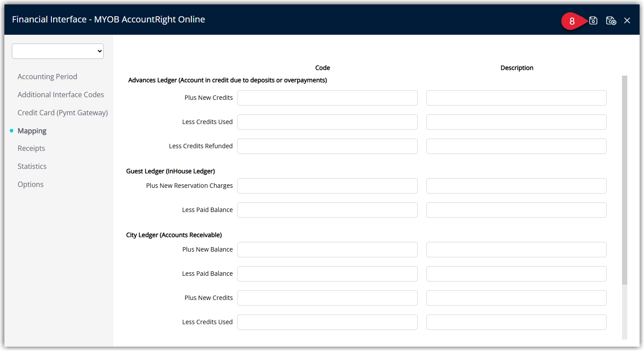This screenshot has width=644, height=351.
Task: Open the dropdown above Accounting Period
Action: (58, 51)
